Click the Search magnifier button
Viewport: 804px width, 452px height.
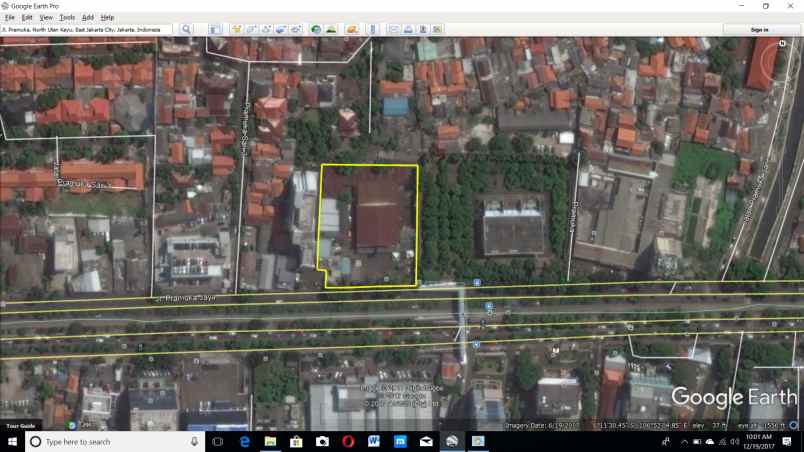186,30
